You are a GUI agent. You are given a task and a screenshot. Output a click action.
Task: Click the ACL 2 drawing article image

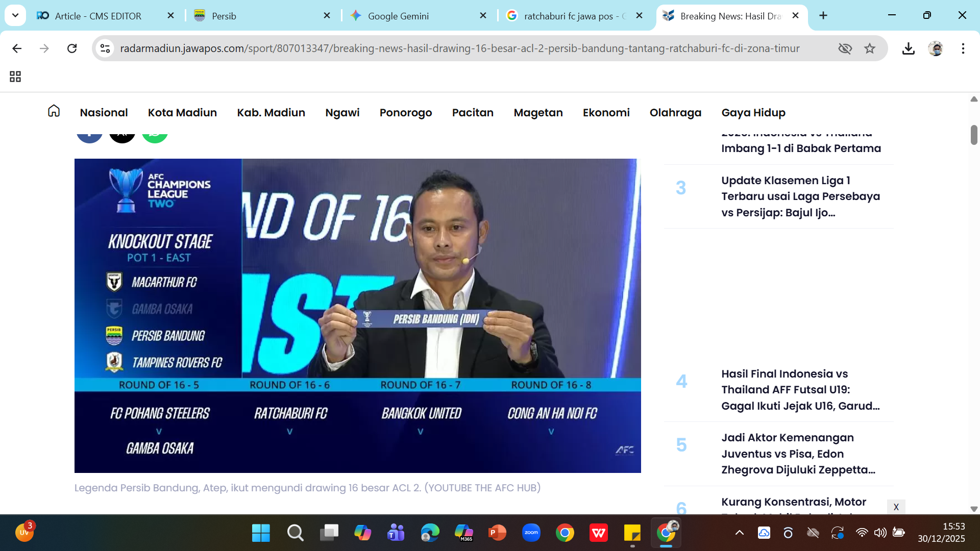tap(357, 315)
